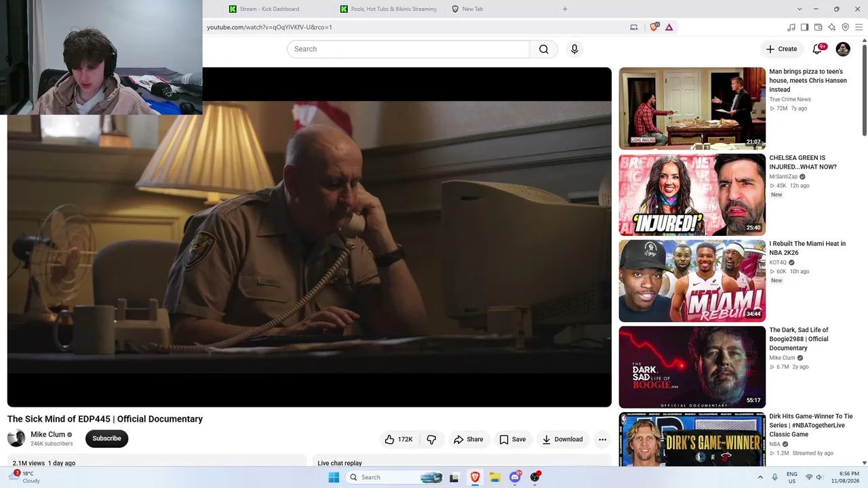
Task: Switch to the New Tab tab
Action: pyautogui.click(x=472, y=9)
